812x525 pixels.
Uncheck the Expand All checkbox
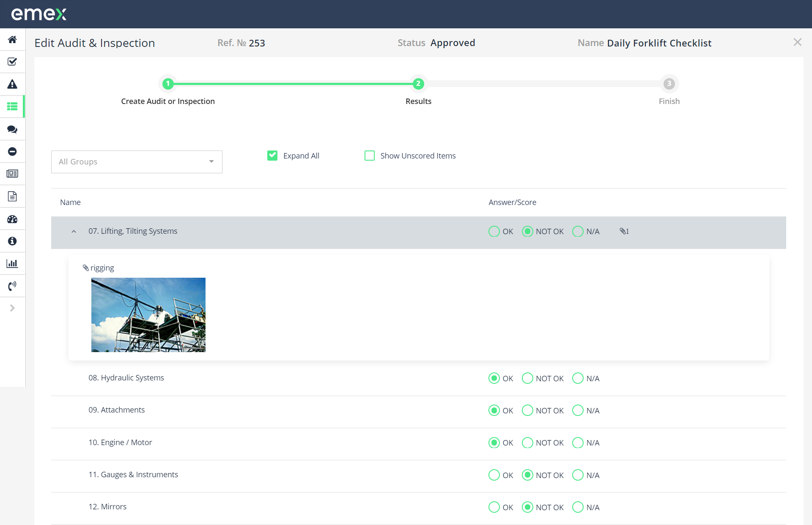(x=272, y=156)
